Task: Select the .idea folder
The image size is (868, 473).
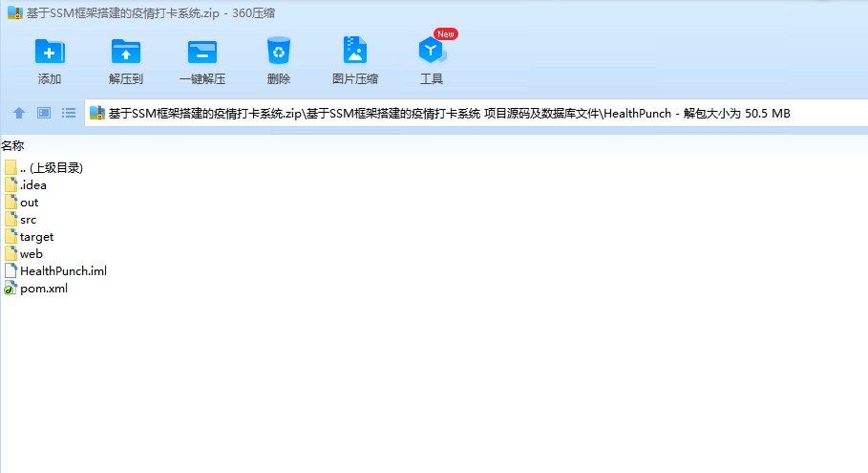Action: 26,185
